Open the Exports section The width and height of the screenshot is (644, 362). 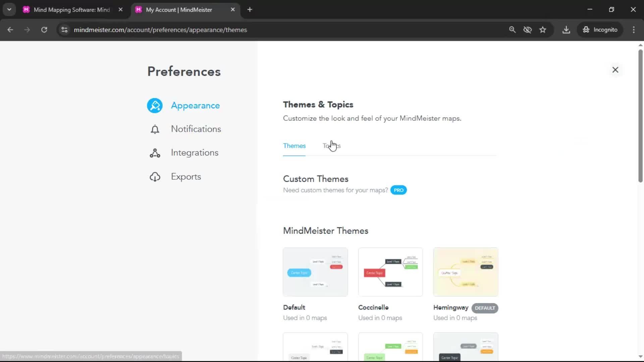coord(186,177)
